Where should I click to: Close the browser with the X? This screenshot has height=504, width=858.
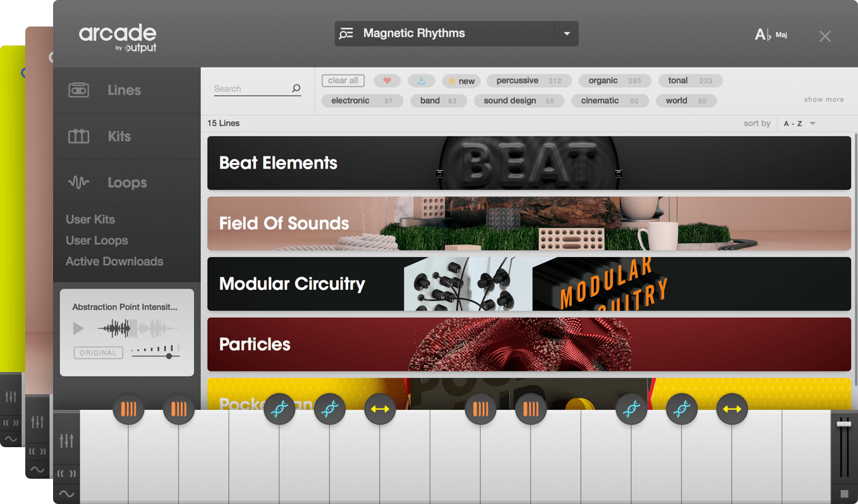coord(825,36)
